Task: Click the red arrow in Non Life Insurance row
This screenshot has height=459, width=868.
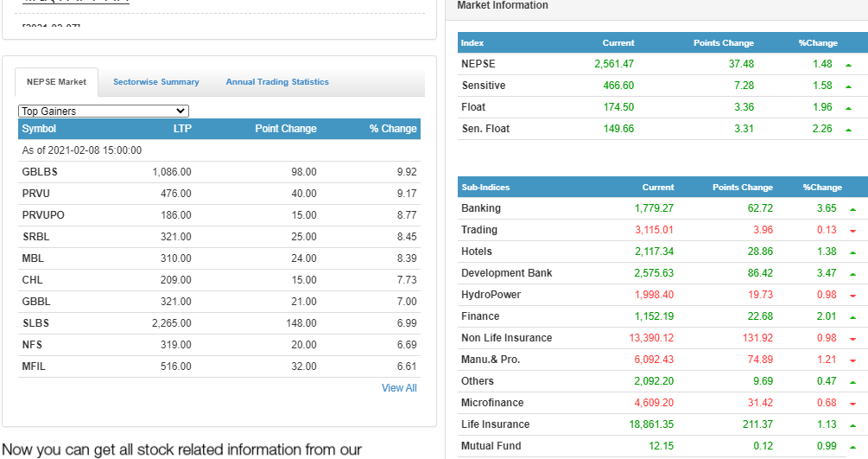Action: click(x=853, y=339)
